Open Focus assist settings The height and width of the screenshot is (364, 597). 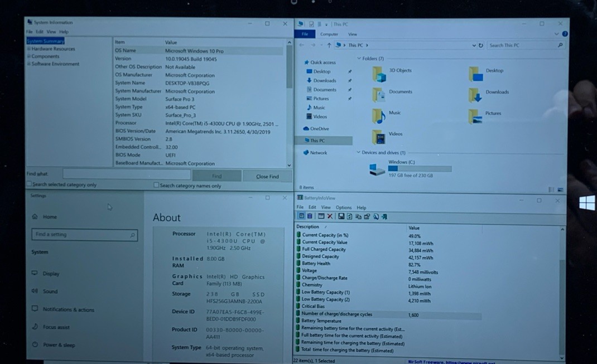[51, 327]
